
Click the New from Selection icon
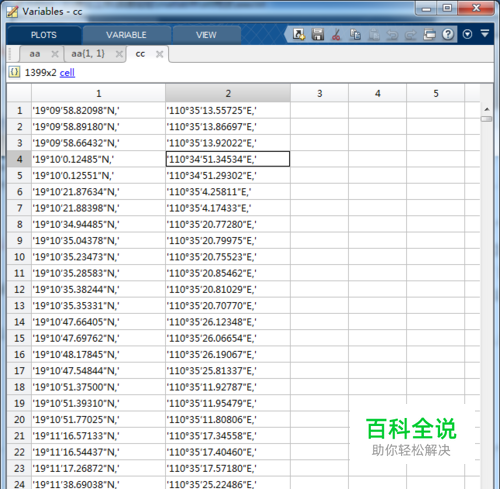coord(299,34)
